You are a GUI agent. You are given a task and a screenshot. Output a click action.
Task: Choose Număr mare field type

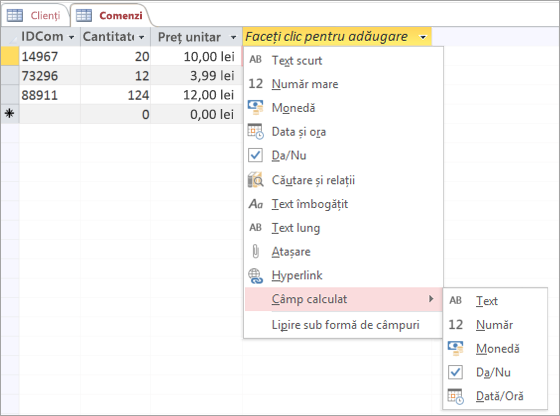343,84
